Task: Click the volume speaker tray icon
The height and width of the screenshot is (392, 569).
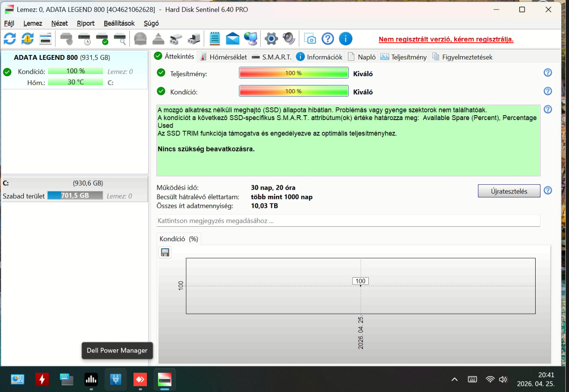Action: tap(503, 379)
